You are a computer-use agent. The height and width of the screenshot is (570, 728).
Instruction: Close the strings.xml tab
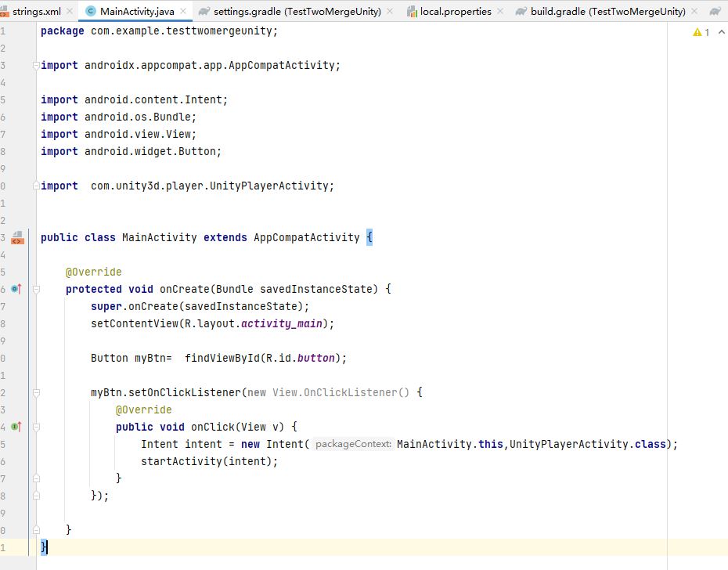click(70, 12)
